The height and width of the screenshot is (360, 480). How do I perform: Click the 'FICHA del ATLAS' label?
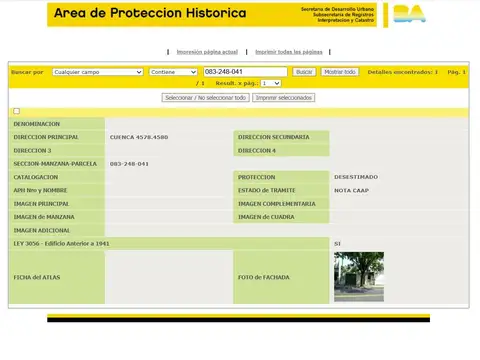[37, 277]
